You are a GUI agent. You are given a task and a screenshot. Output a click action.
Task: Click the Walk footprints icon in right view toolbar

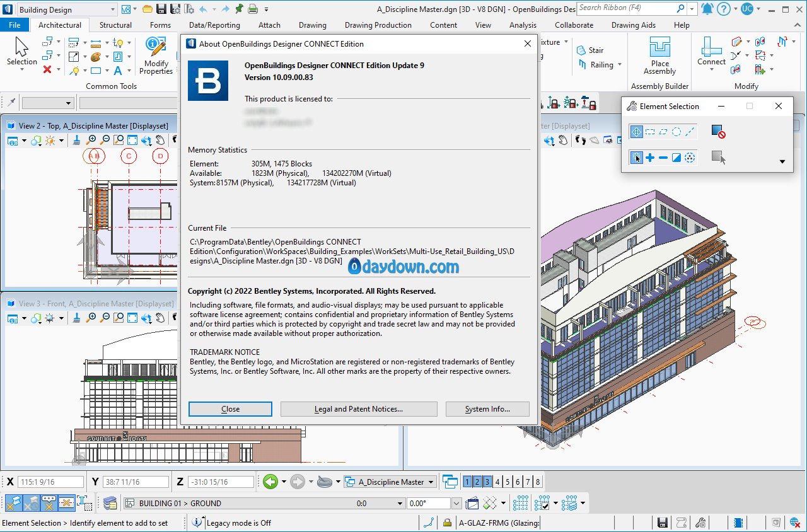pyautogui.click(x=581, y=140)
